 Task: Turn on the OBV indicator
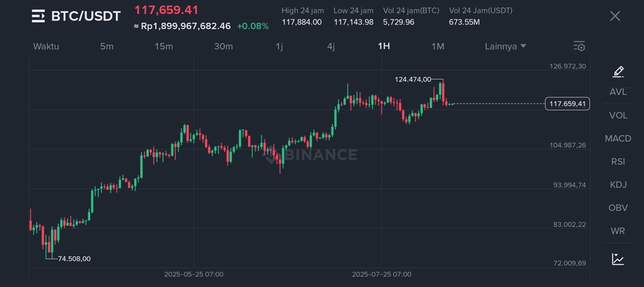point(618,208)
